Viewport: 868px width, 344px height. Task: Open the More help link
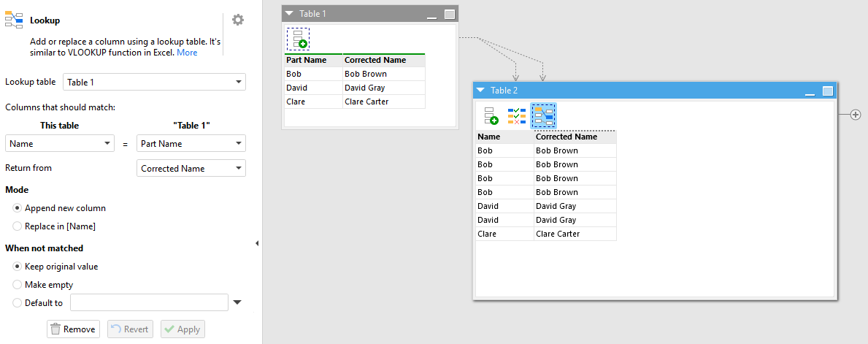point(187,53)
